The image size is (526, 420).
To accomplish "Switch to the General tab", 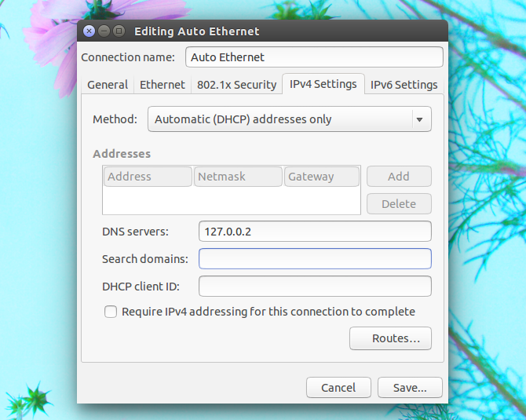I will click(x=108, y=85).
